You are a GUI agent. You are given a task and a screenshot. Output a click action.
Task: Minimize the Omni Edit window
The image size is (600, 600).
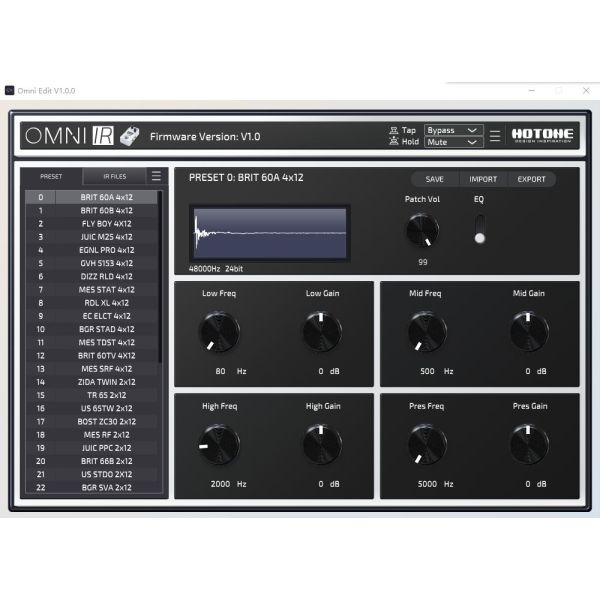pos(532,91)
